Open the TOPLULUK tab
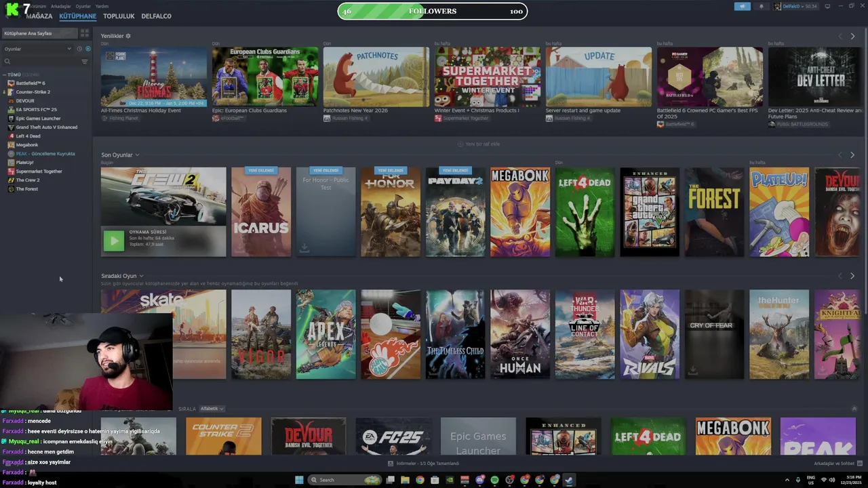The height and width of the screenshot is (488, 868). pos(119,16)
